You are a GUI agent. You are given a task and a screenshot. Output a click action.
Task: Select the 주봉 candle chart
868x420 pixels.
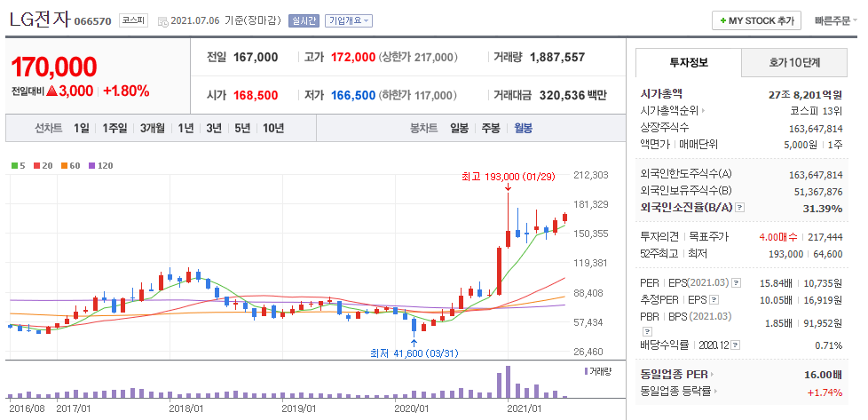point(491,128)
